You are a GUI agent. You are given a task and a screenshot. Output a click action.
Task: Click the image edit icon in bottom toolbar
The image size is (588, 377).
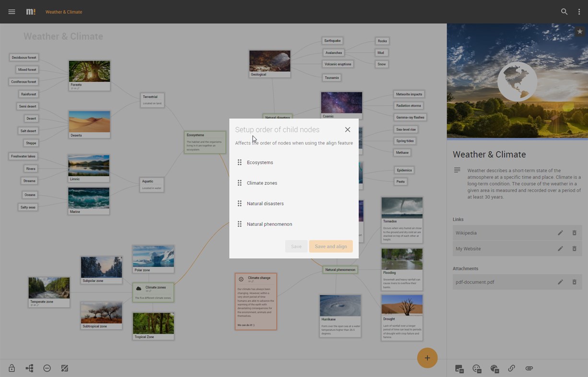65,368
